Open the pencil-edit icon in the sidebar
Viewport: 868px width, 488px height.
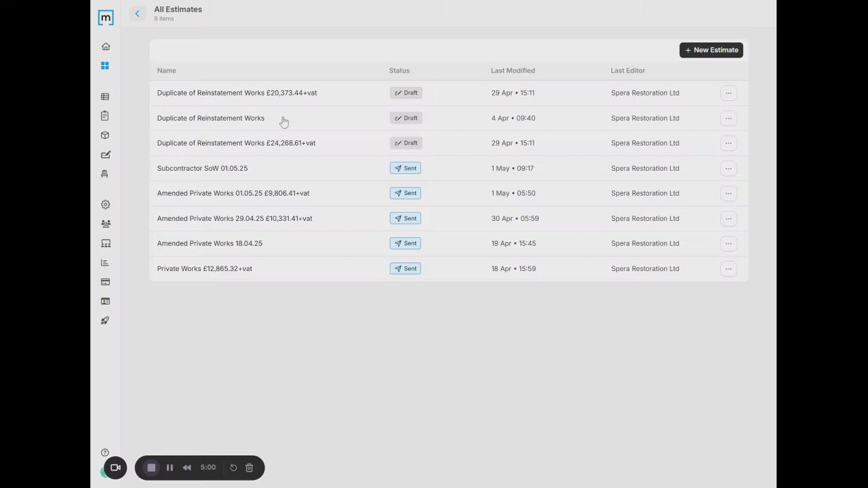coord(105,155)
